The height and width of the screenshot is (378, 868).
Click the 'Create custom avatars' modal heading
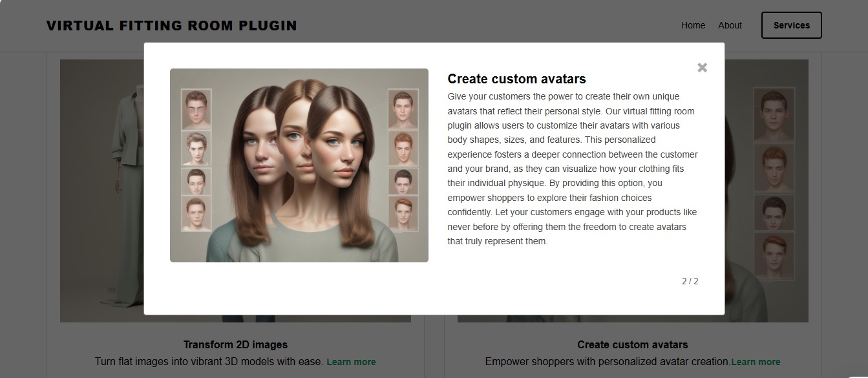517,79
